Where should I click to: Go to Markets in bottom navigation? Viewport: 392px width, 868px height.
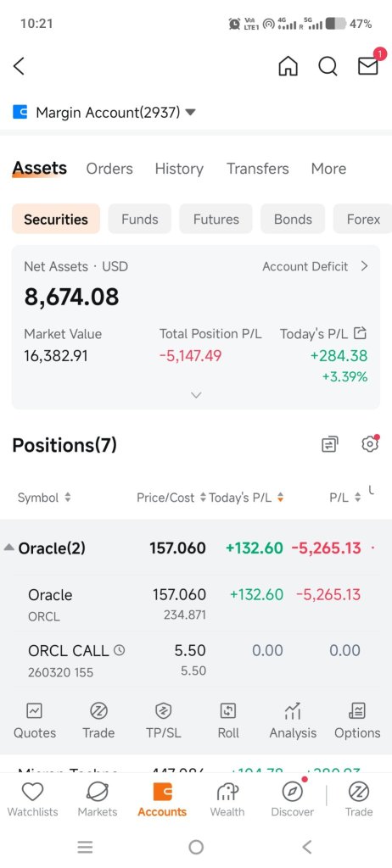[98, 800]
